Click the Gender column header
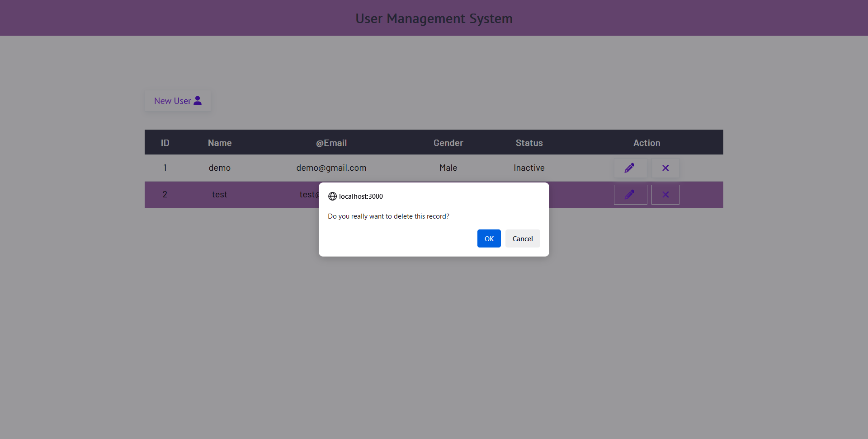The width and height of the screenshot is (868, 439). [x=448, y=143]
